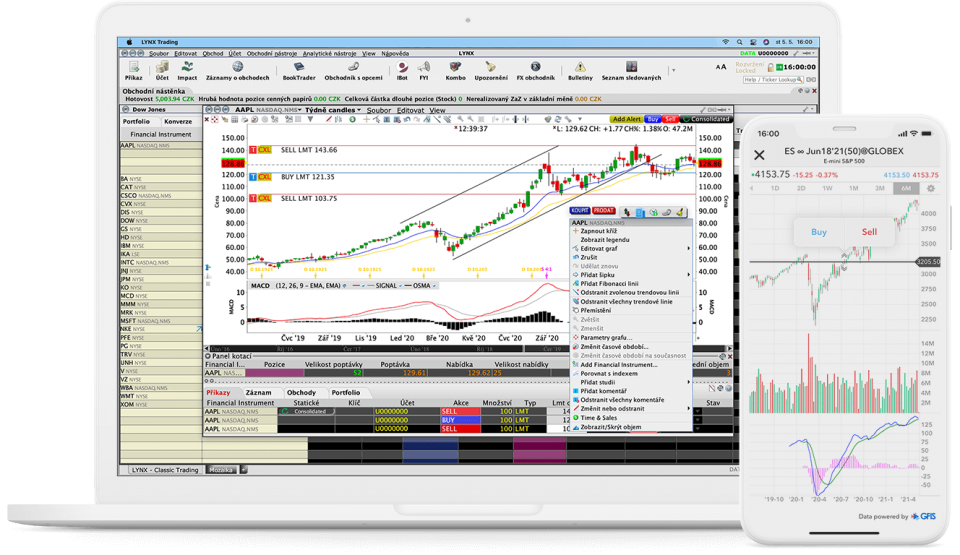Select 1D timeframe on phone chart
Screen dimensions: 960x555
pos(774,189)
